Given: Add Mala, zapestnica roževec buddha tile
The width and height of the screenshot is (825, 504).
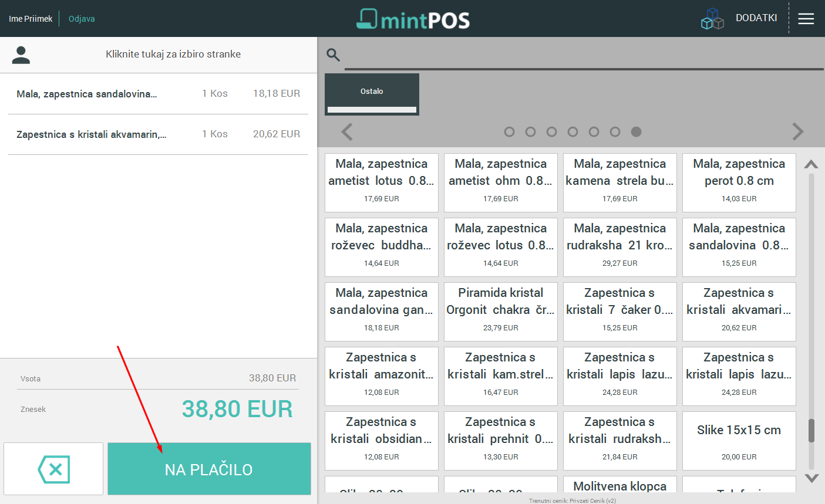Looking at the screenshot, I should coord(382,247).
